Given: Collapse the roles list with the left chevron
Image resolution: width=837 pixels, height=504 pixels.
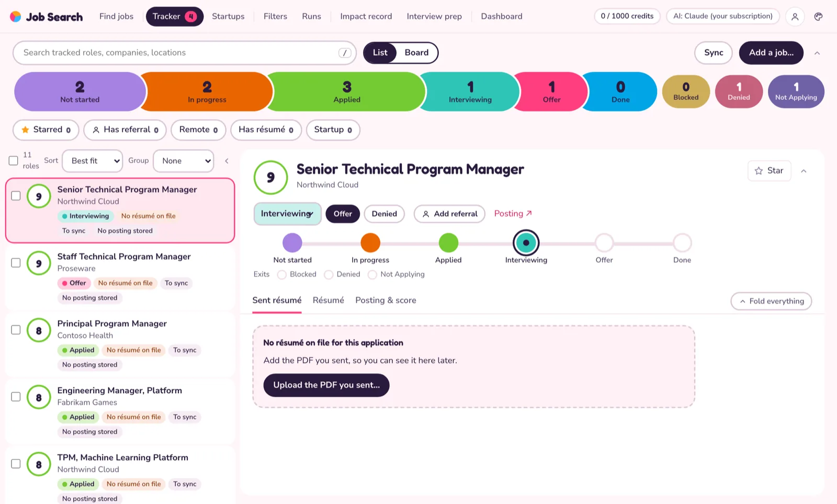Looking at the screenshot, I should [x=227, y=161].
